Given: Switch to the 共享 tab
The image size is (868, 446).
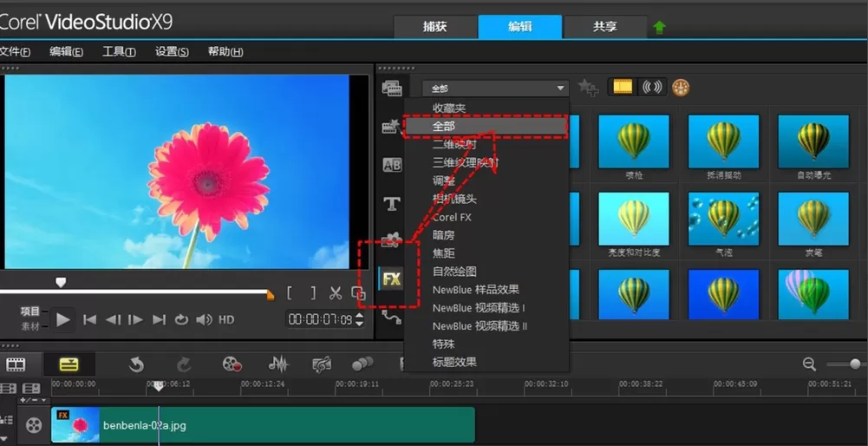Looking at the screenshot, I should click(x=604, y=27).
